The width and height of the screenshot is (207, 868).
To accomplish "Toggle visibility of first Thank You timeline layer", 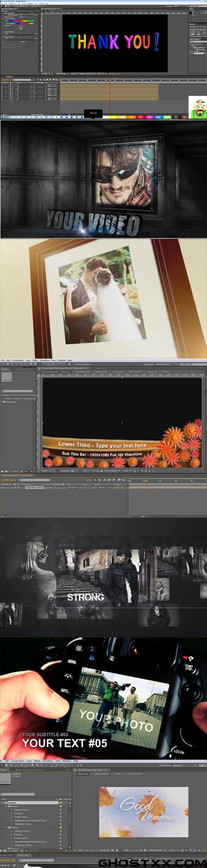I will (x=2, y=84).
